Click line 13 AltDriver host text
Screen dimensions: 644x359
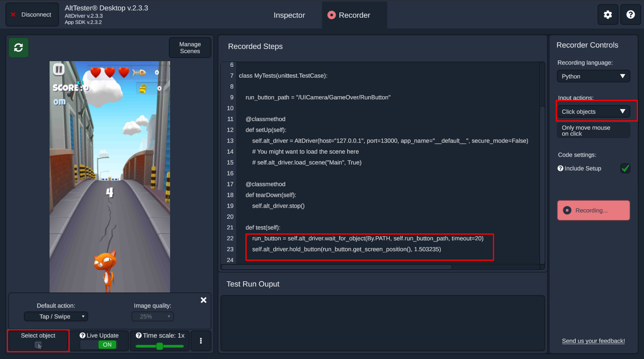coord(390,141)
